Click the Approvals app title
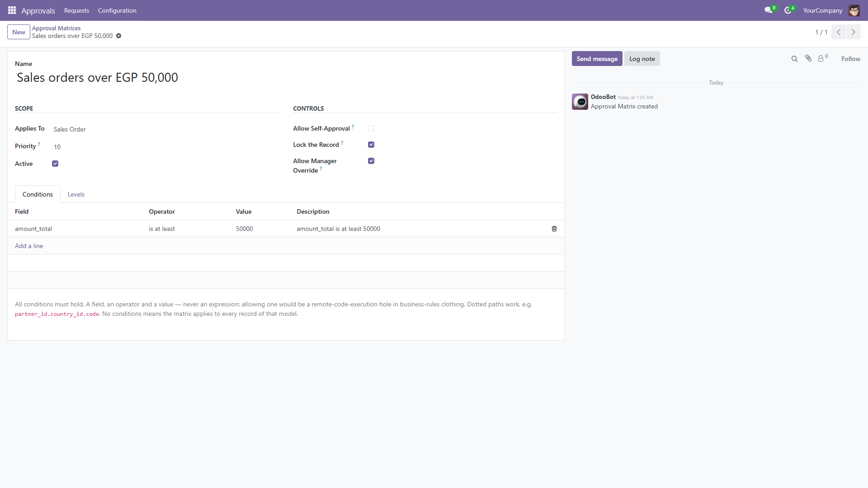The height and width of the screenshot is (488, 868). (x=38, y=10)
